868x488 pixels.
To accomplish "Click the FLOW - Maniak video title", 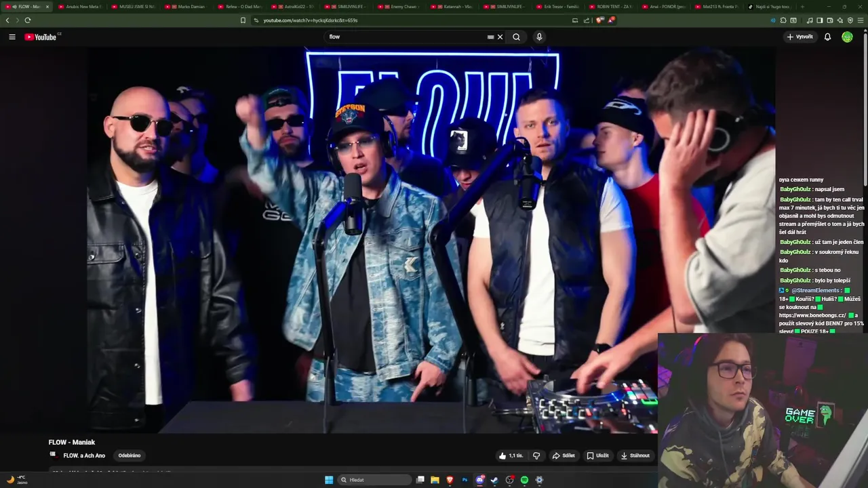I will click(x=72, y=442).
